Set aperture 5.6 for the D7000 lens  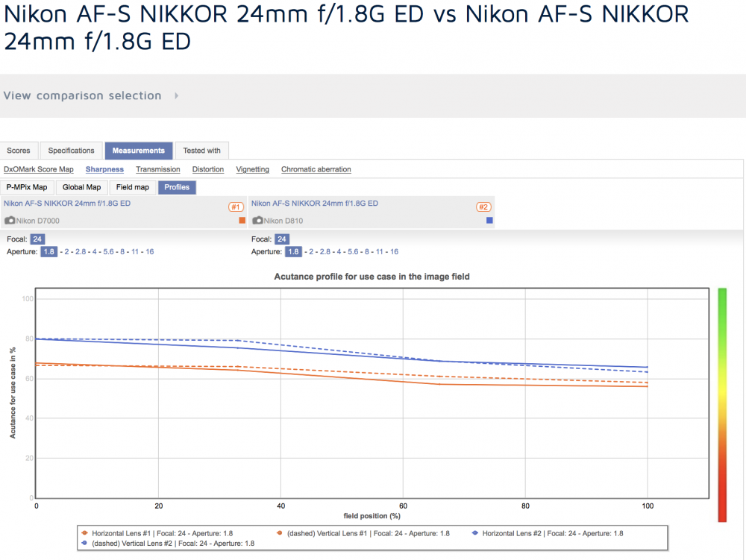(x=108, y=252)
